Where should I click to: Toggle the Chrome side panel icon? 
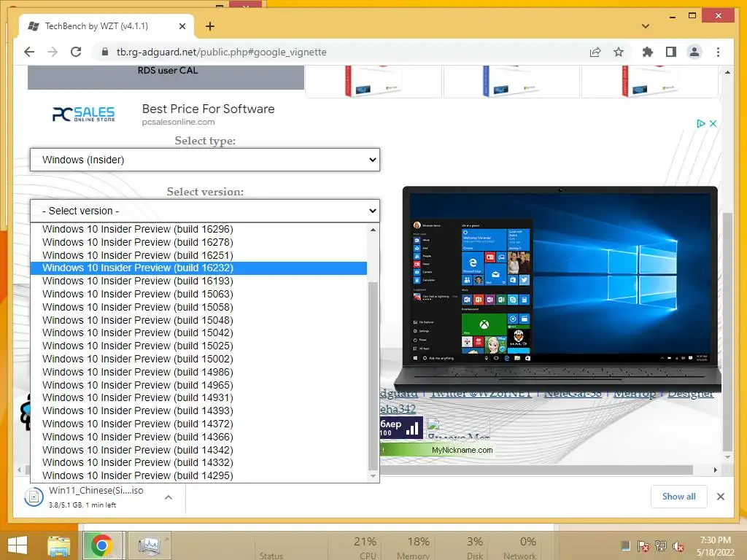671,52
